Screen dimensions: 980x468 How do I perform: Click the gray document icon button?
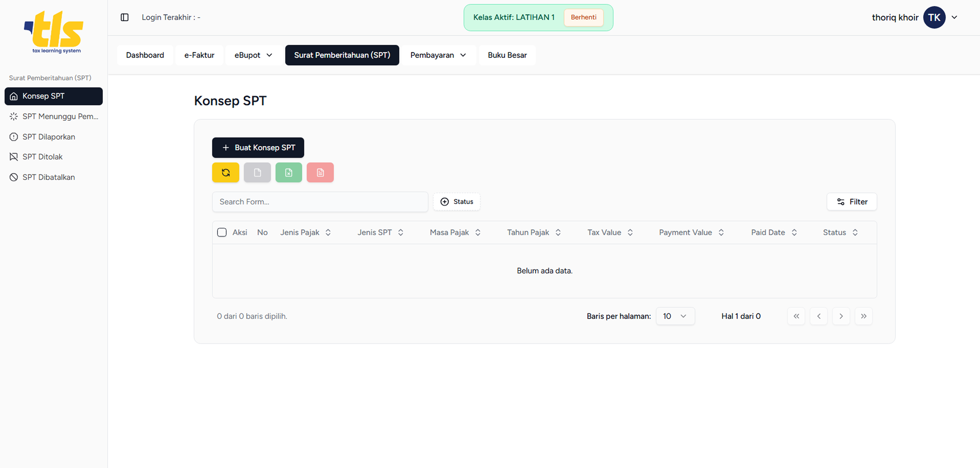pyautogui.click(x=257, y=173)
